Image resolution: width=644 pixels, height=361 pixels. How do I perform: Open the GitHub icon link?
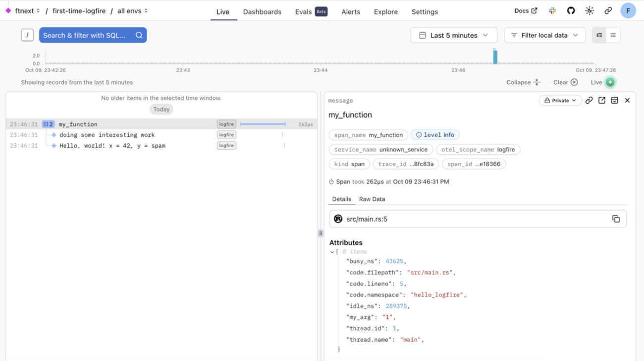pyautogui.click(x=571, y=11)
